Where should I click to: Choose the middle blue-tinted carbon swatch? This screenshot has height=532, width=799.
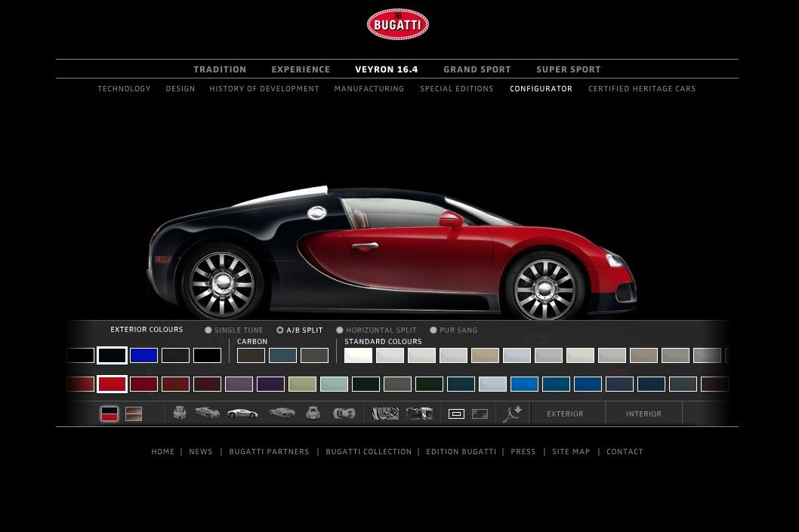283,355
